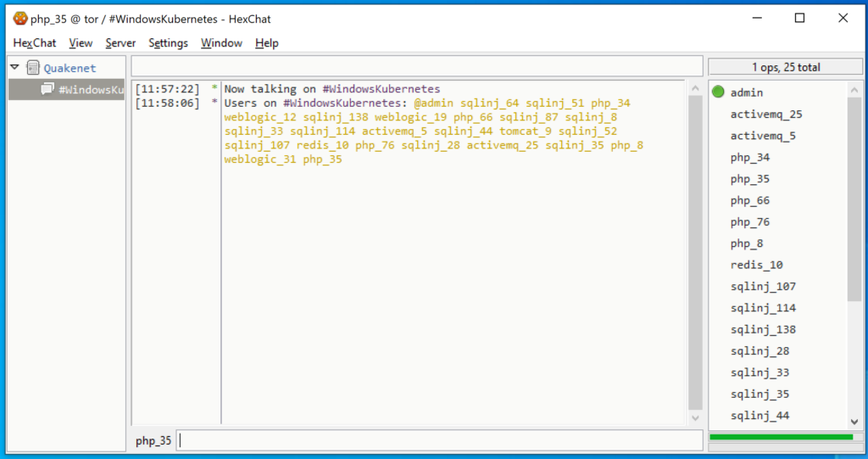Viewport: 868px width, 459px height.
Task: Open the Window menu
Action: 221,43
